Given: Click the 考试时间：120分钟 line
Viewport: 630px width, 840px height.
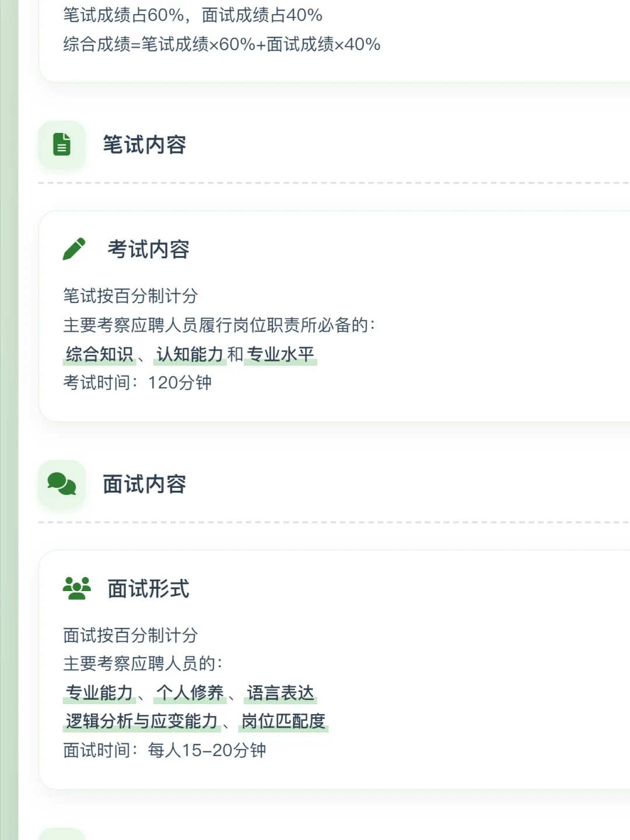Looking at the screenshot, I should (138, 382).
